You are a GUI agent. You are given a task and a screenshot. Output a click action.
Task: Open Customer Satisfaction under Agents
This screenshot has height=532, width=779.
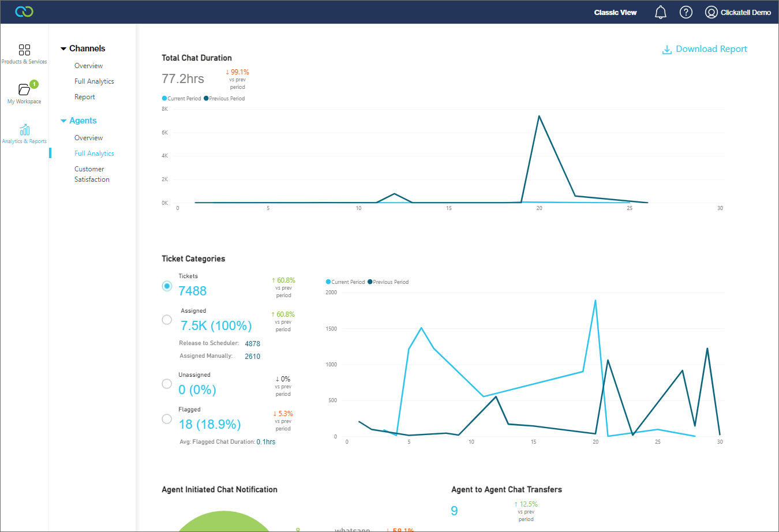[x=91, y=174]
